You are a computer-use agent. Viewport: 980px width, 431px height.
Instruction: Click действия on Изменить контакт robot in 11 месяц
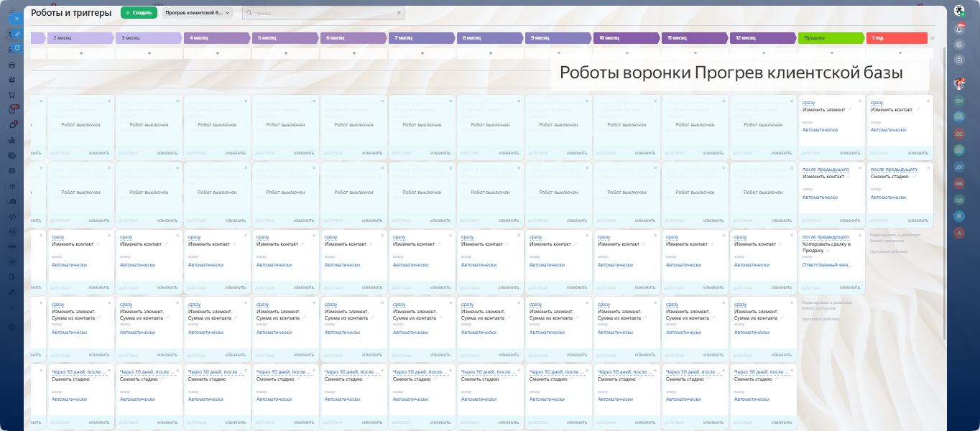point(675,287)
